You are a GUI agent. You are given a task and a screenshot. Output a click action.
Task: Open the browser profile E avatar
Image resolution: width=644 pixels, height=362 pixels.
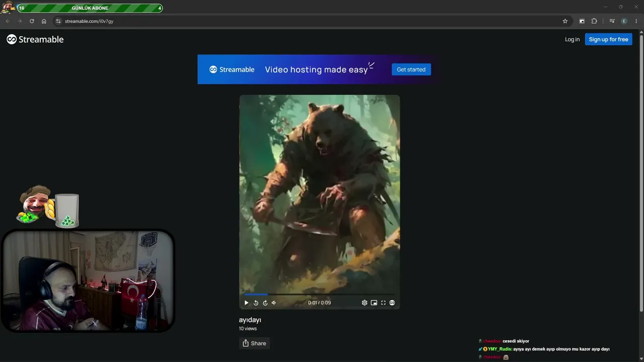click(624, 21)
